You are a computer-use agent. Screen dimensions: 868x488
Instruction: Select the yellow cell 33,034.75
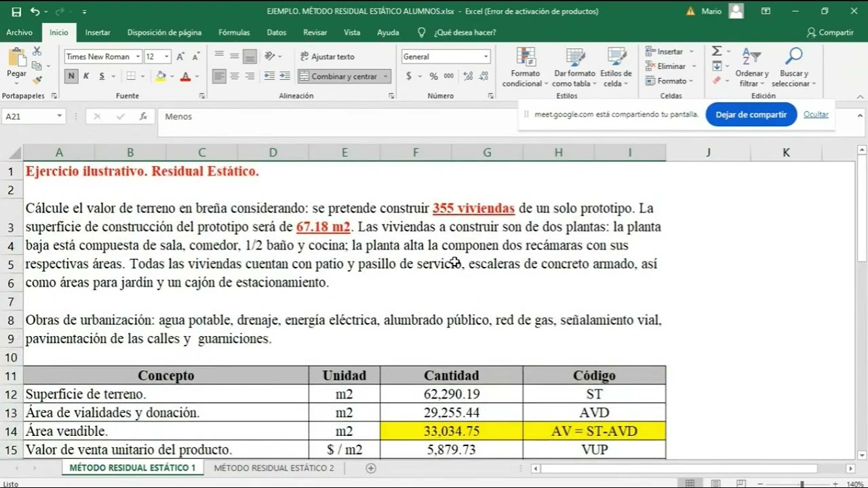coord(452,431)
